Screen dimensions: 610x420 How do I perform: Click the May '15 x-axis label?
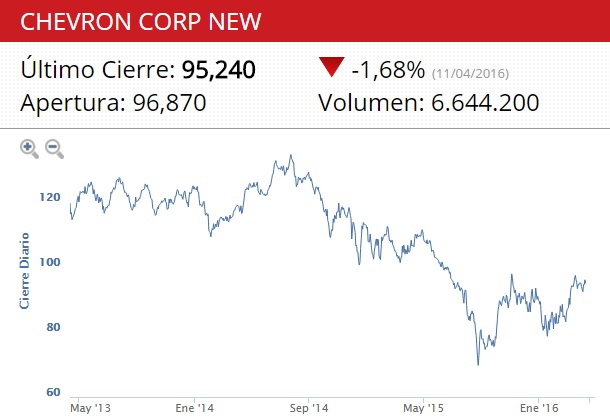click(x=424, y=408)
